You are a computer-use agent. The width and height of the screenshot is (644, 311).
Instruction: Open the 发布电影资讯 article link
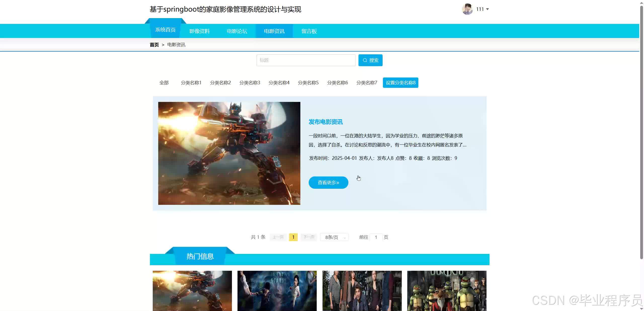click(x=326, y=122)
